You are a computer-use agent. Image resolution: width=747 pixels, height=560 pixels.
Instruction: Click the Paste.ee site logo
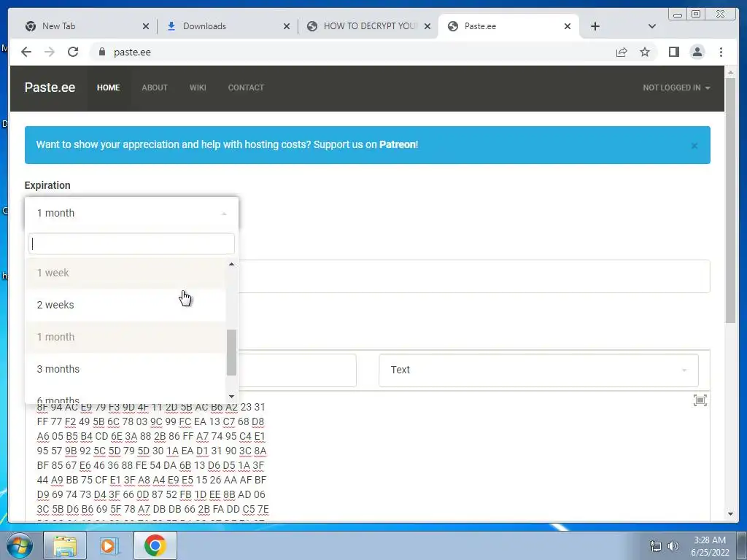[x=50, y=87]
